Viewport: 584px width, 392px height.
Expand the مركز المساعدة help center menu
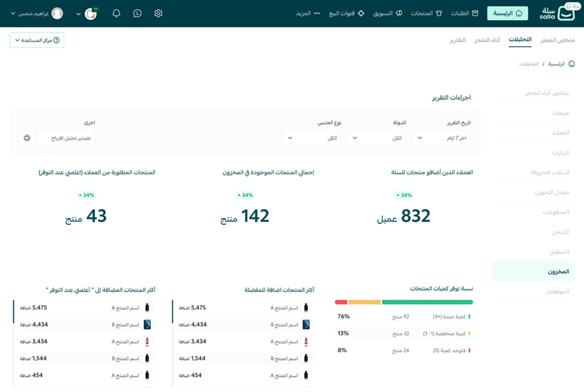pyautogui.click(x=37, y=40)
